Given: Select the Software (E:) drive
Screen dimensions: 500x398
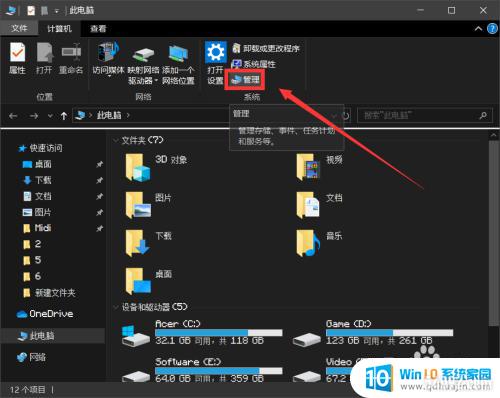Looking at the screenshot, I should click(x=202, y=370).
